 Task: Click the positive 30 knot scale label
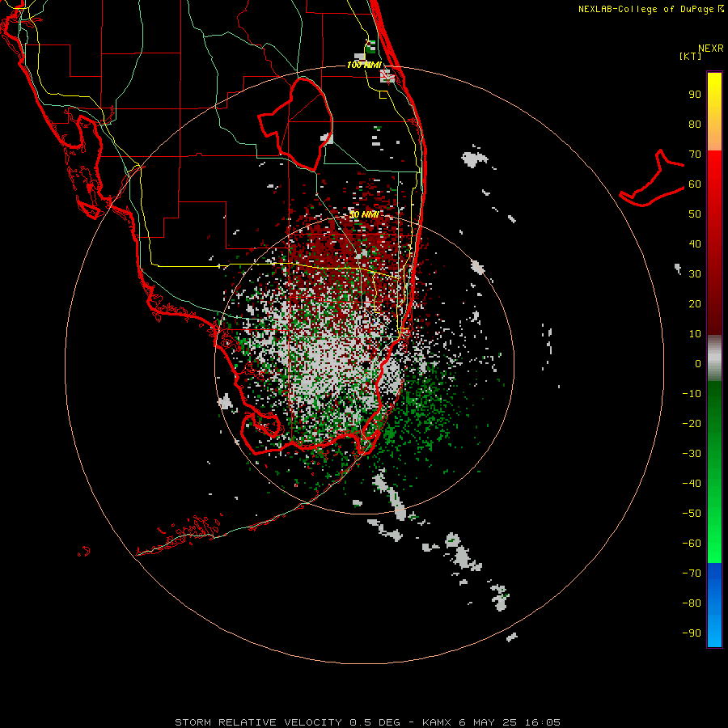coord(695,274)
